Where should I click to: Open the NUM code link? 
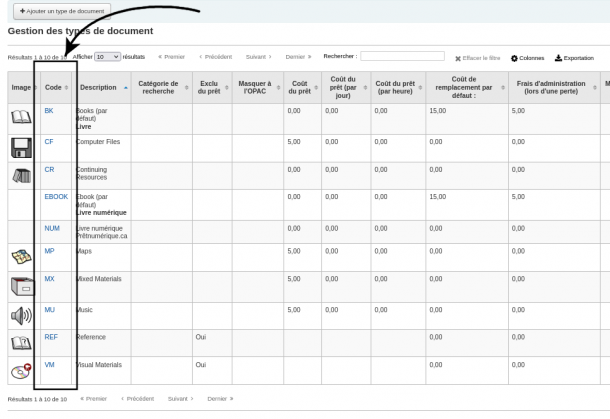click(53, 227)
